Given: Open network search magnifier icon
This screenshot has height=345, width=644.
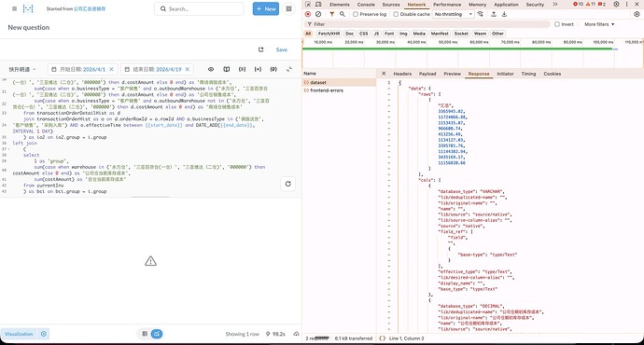Looking at the screenshot, I should coord(343,14).
